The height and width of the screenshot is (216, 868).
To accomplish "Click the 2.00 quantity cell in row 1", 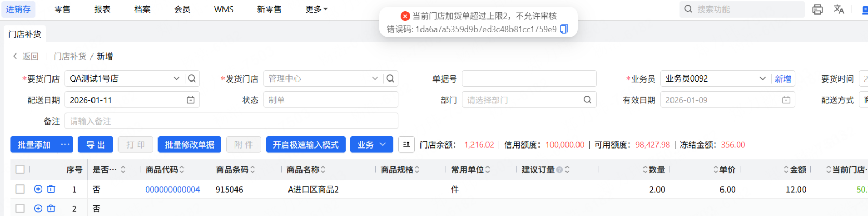I will [x=657, y=190].
